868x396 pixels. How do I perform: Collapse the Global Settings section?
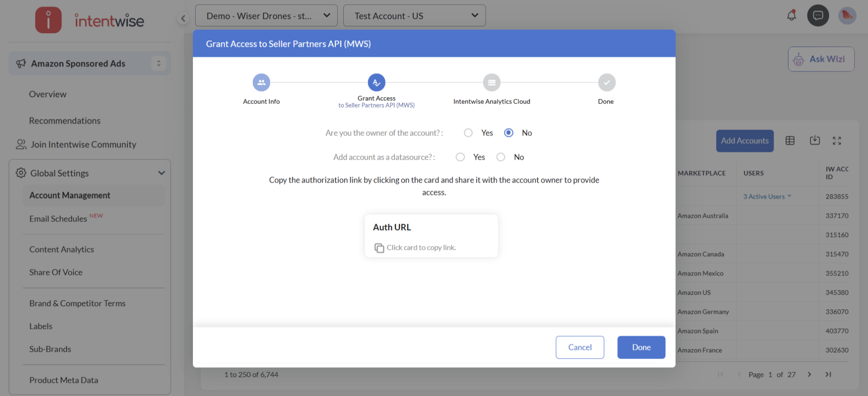(161, 173)
